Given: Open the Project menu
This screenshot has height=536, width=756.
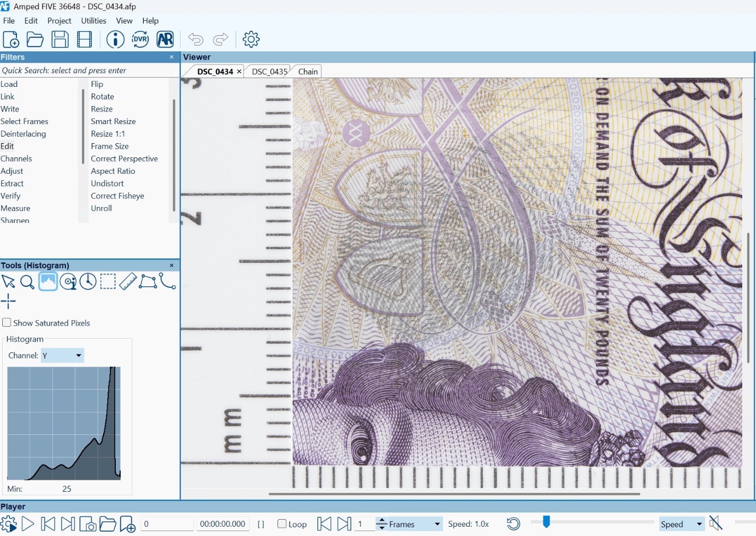Looking at the screenshot, I should pos(59,21).
